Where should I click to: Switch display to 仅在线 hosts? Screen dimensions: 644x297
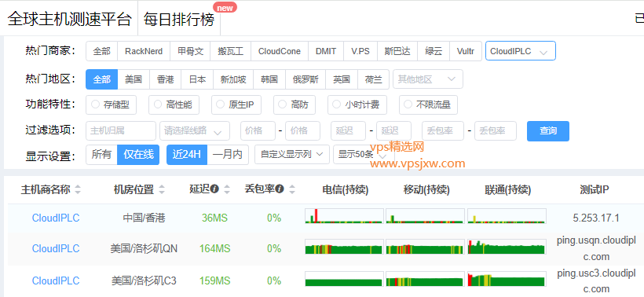138,155
